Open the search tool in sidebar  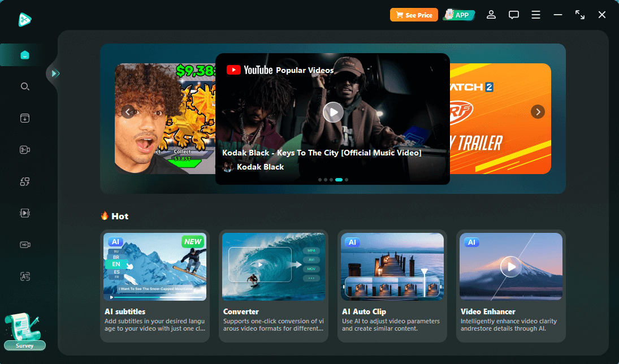(25, 86)
